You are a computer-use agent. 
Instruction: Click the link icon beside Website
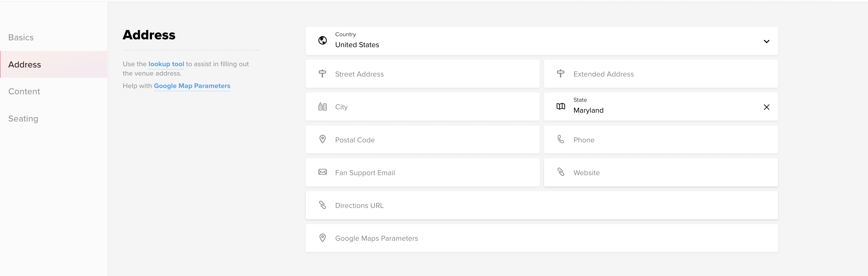561,172
